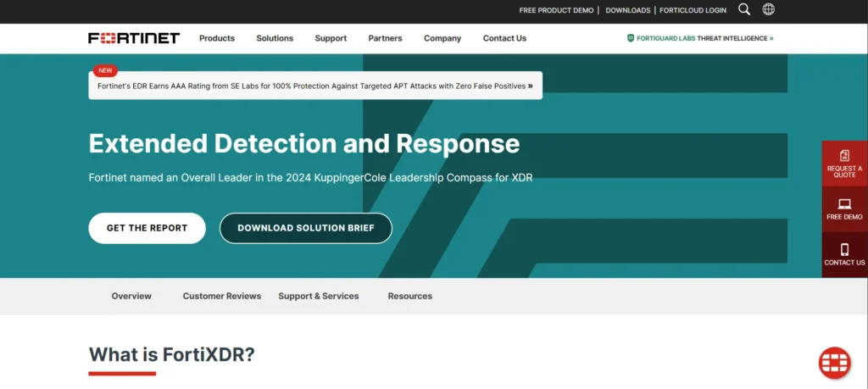Switch to the Resources tab
The image size is (868, 389).
(x=409, y=296)
